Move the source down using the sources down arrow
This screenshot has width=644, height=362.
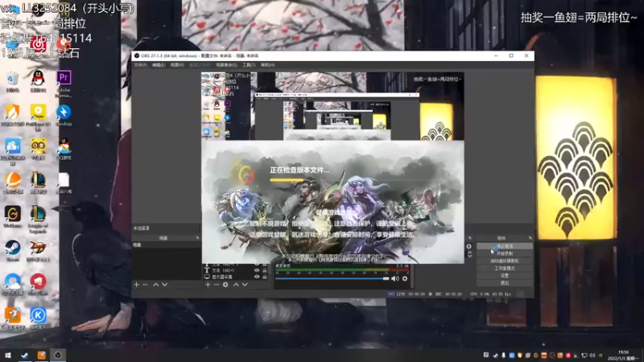[245, 285]
